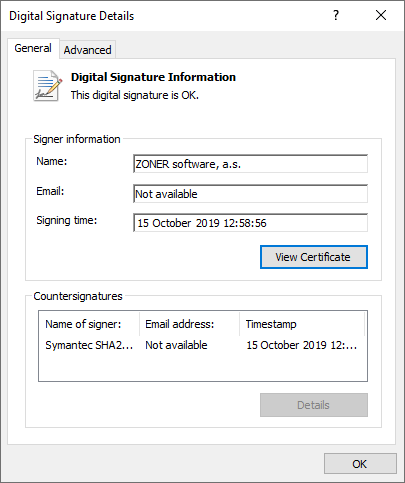The height and width of the screenshot is (483, 405).
Task: Click the Signing time: label
Action: [67, 220]
